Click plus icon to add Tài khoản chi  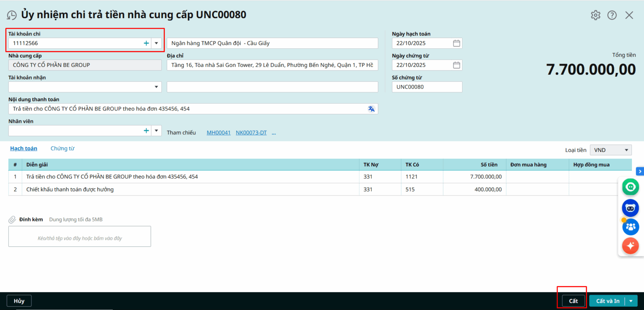pyautogui.click(x=146, y=43)
